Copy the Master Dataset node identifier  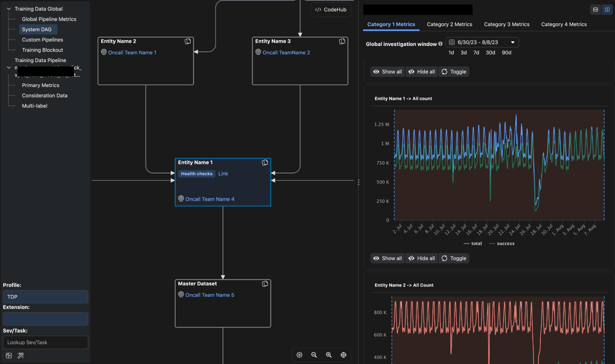point(265,283)
